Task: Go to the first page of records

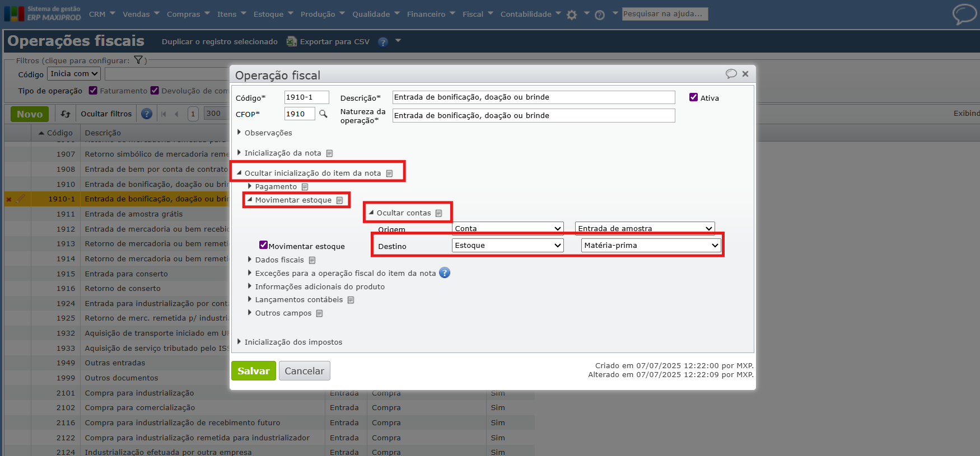Action: pyautogui.click(x=164, y=114)
